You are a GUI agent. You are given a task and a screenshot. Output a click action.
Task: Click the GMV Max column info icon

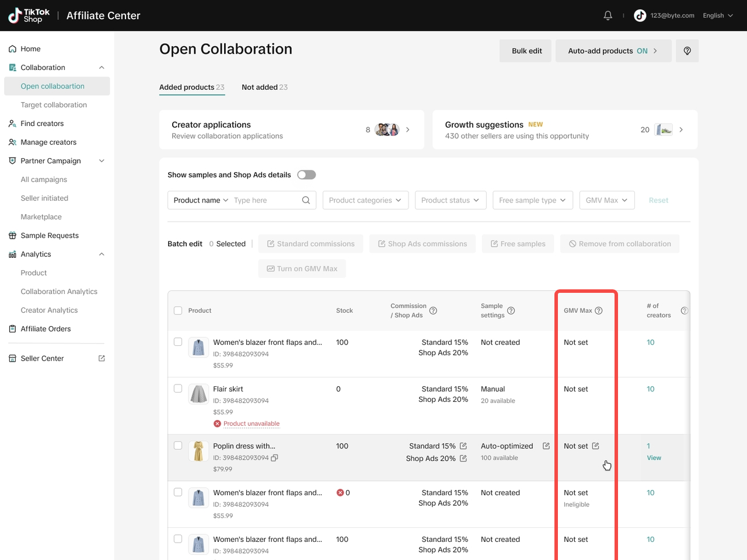[x=598, y=310]
